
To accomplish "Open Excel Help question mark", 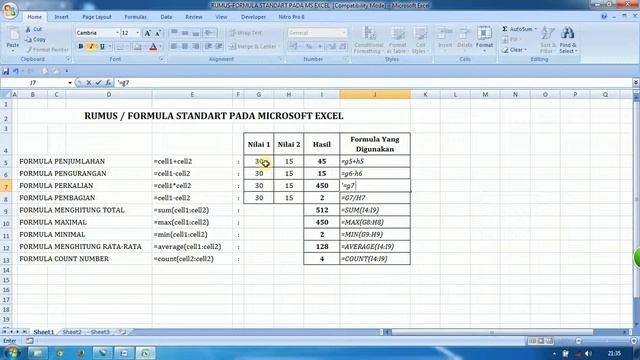I will (x=604, y=16).
